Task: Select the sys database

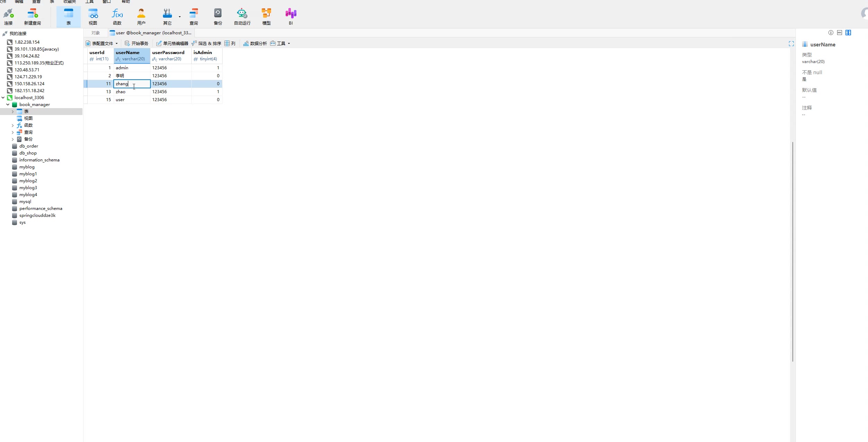Action: 23,222
